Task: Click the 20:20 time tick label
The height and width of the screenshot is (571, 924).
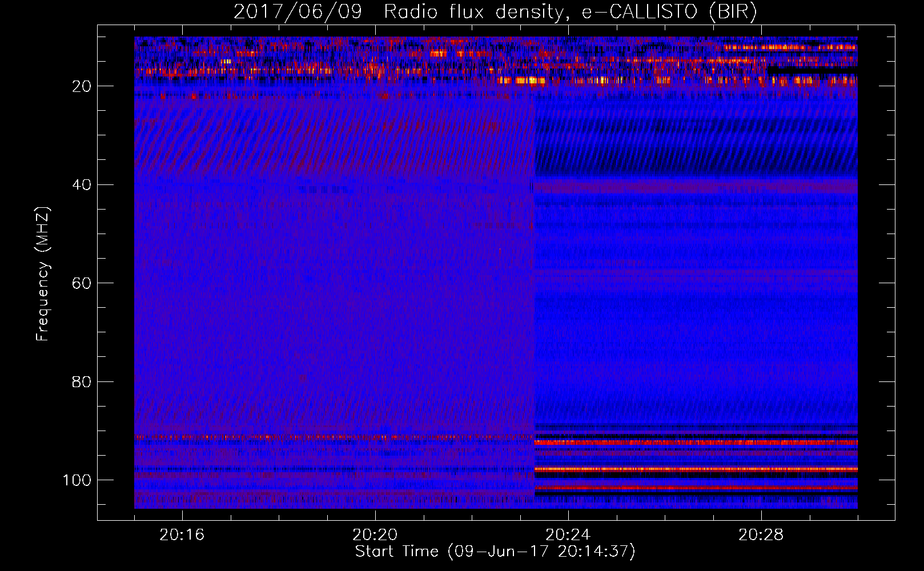Action: pos(375,535)
